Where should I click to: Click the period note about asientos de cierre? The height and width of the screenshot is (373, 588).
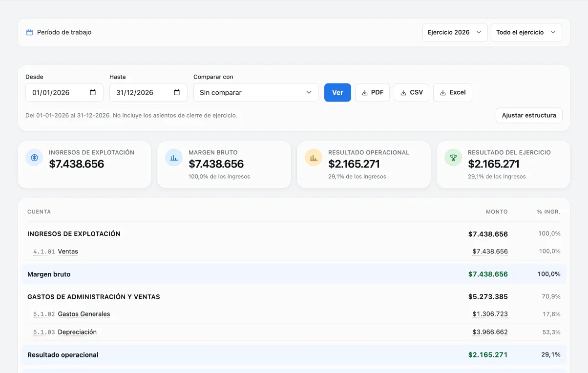(131, 116)
